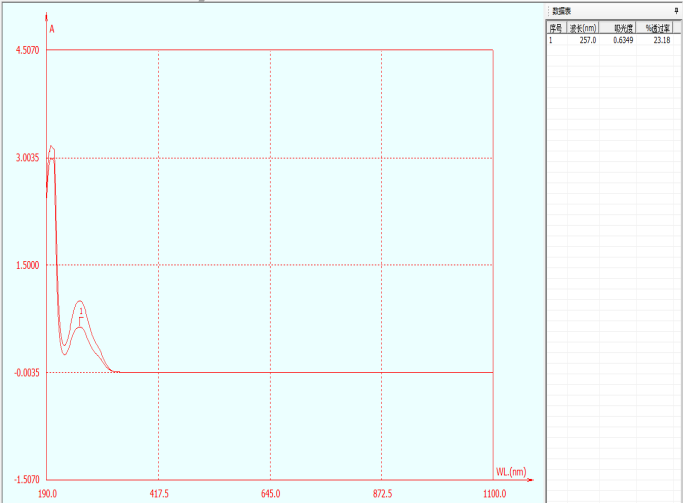Select the 23.18 transmittance cell
This screenshot has width=683, height=503.
click(x=660, y=40)
